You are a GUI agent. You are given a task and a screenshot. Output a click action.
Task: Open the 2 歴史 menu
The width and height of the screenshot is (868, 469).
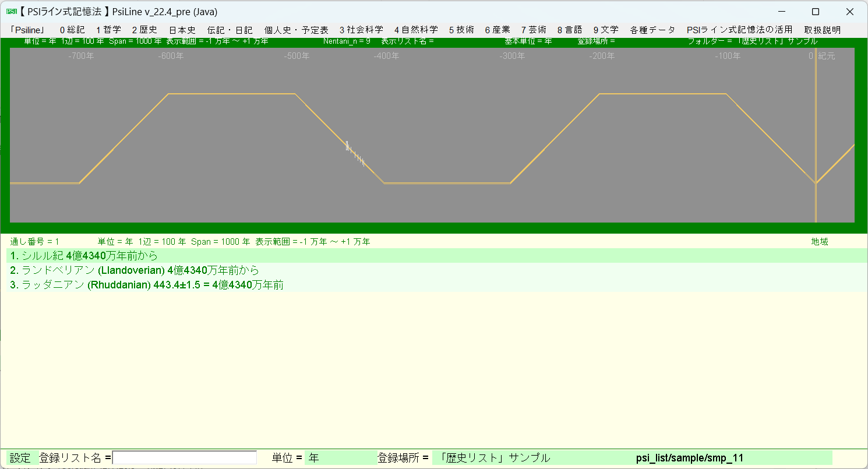[144, 30]
